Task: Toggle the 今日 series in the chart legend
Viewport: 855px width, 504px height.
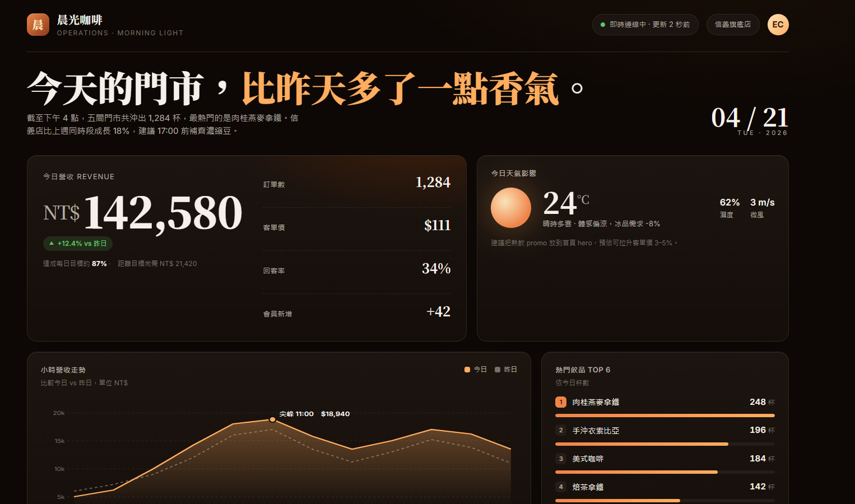Action: tap(475, 370)
